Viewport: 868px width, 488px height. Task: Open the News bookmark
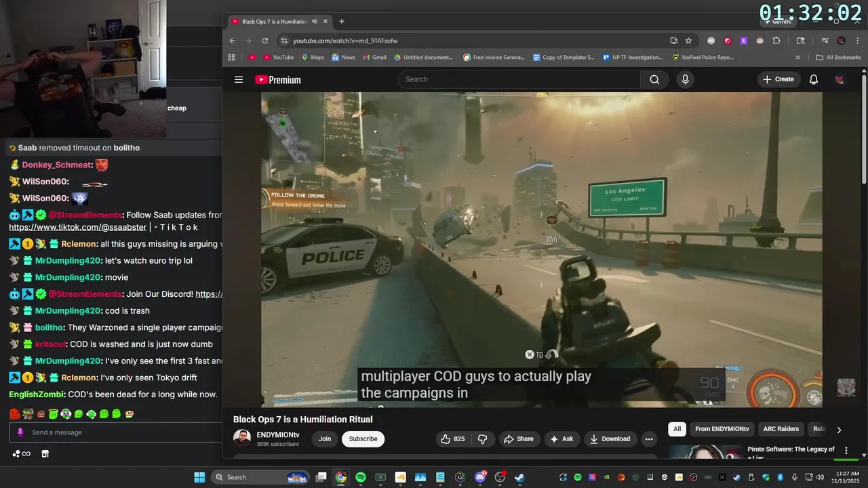tap(343, 58)
